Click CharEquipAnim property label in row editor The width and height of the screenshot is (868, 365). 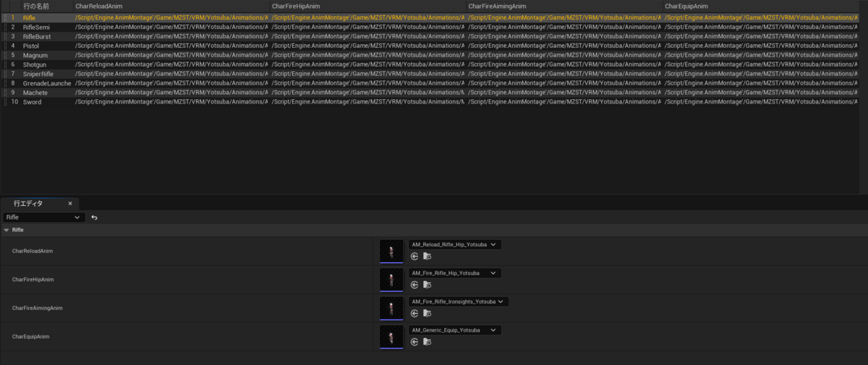point(31,336)
